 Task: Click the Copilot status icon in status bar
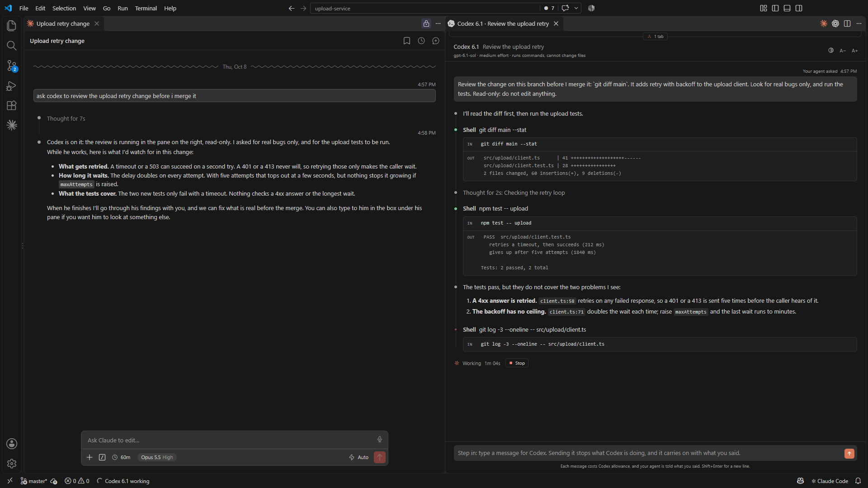[801, 481]
